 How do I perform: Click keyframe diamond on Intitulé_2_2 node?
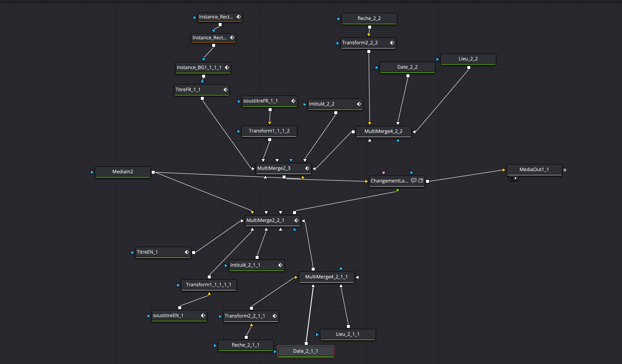[359, 104]
